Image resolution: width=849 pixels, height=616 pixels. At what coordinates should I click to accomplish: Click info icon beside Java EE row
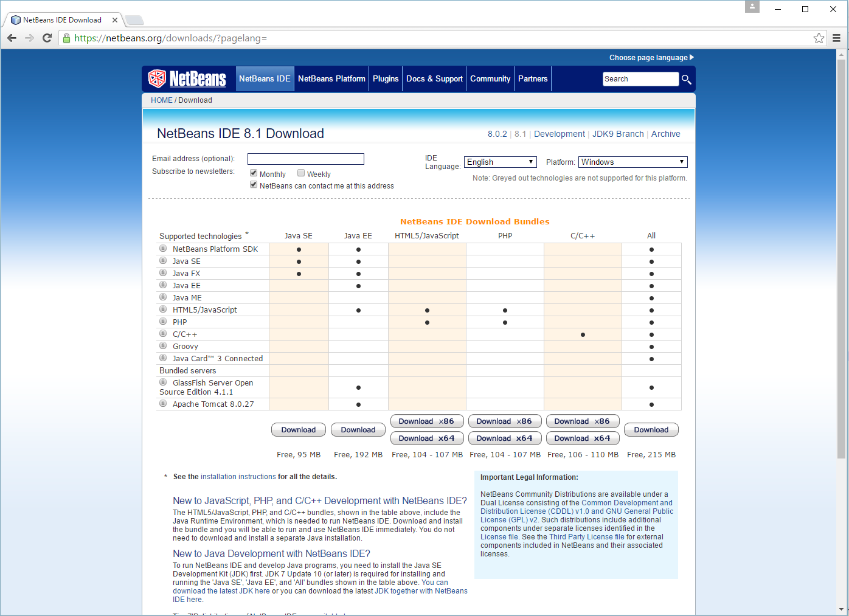tap(163, 285)
